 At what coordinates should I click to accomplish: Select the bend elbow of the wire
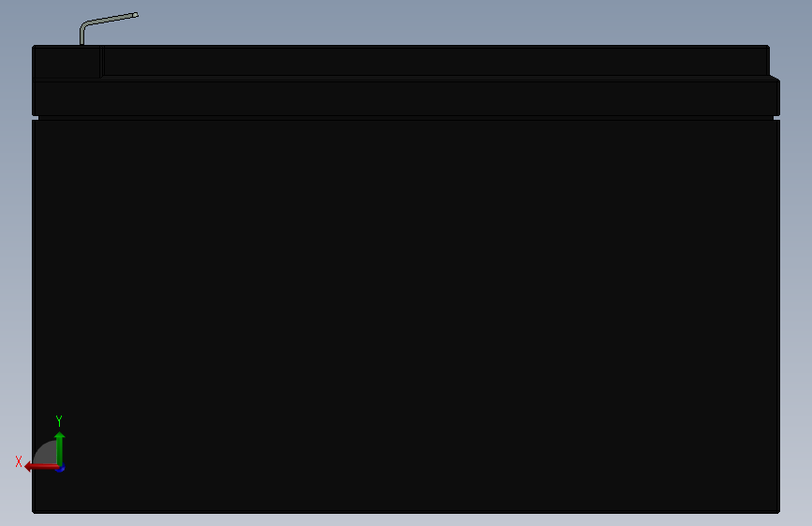pos(83,25)
